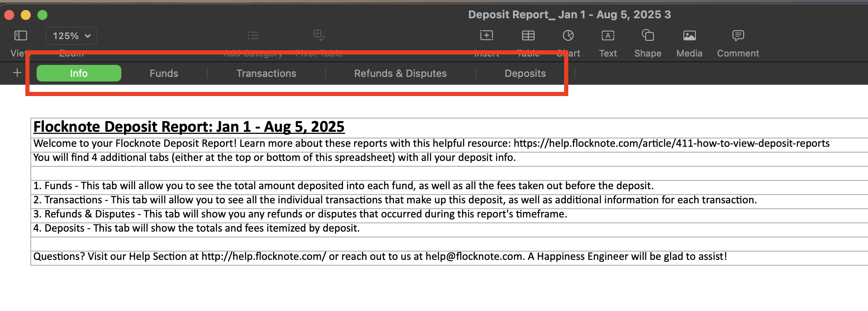
Task: Add a Comment from toolbar
Action: (x=738, y=35)
